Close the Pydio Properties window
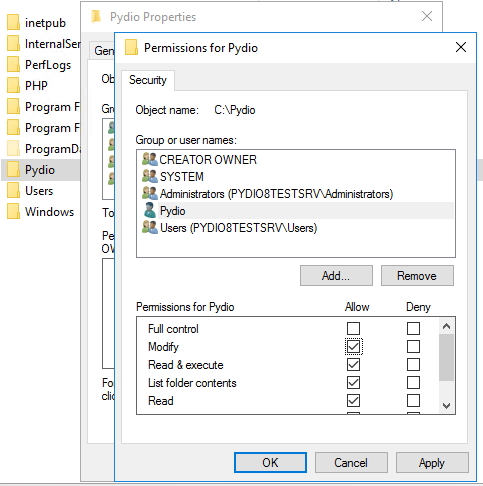 (427, 16)
